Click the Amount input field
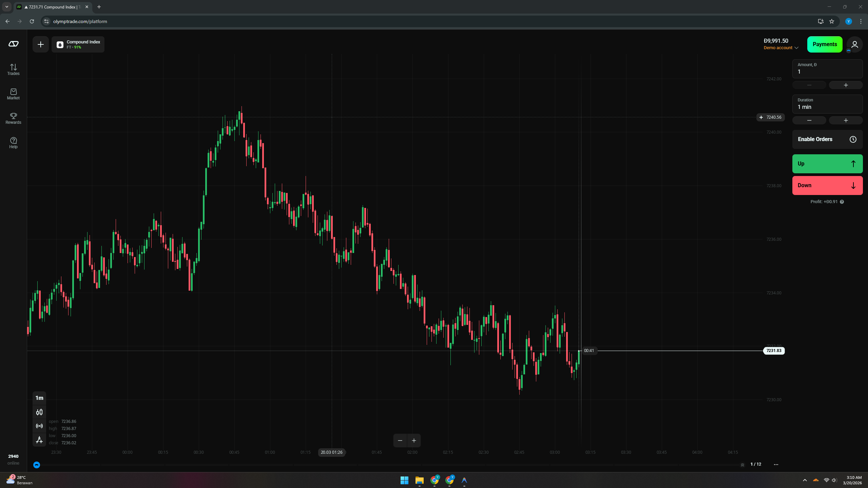The image size is (868, 488). (827, 69)
